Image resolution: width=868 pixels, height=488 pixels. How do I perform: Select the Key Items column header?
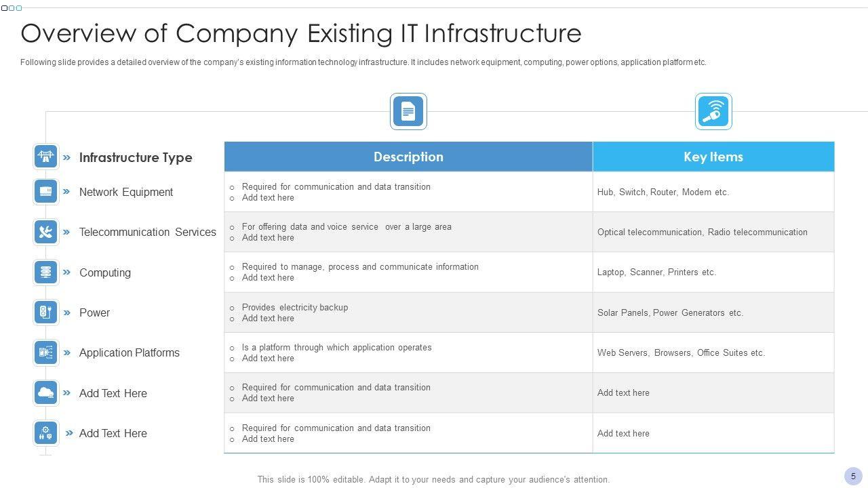pos(713,157)
